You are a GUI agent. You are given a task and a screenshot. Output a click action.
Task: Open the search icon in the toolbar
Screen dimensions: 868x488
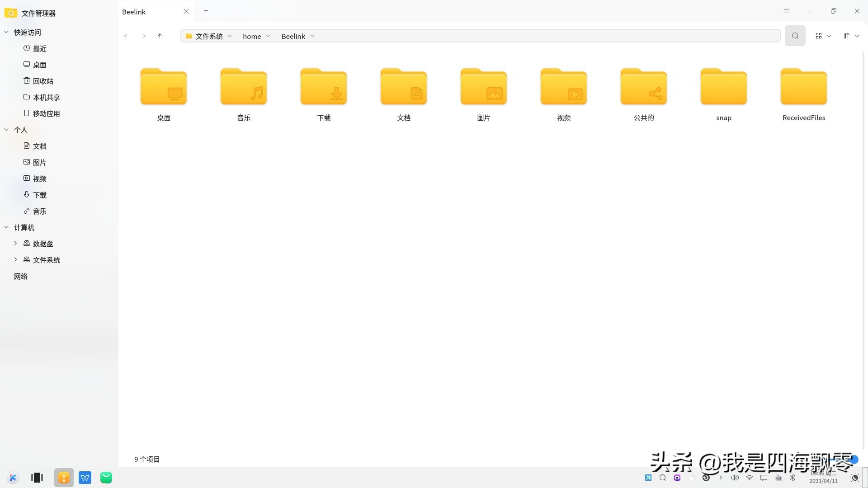[795, 36]
